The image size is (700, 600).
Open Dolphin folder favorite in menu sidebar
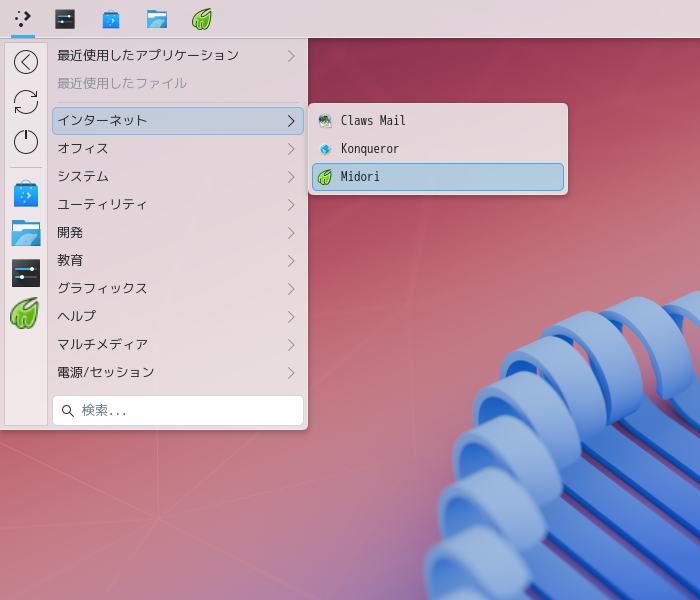pos(26,233)
